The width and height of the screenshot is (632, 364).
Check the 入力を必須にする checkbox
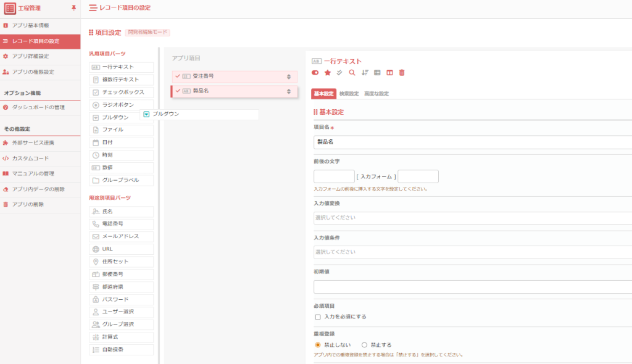click(318, 317)
